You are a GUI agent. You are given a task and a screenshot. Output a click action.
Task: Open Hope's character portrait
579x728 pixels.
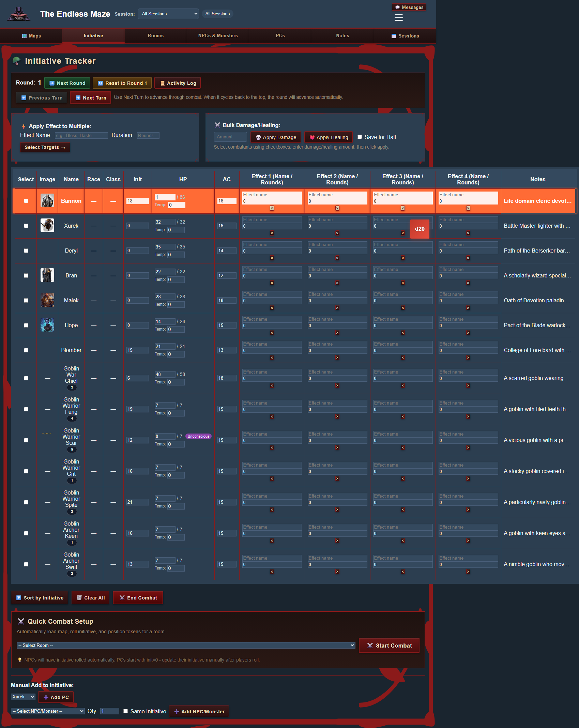pyautogui.click(x=47, y=325)
